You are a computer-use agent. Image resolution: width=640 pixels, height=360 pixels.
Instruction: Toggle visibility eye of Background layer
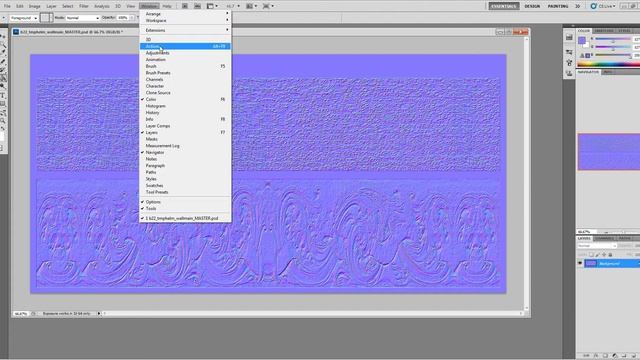[580, 264]
